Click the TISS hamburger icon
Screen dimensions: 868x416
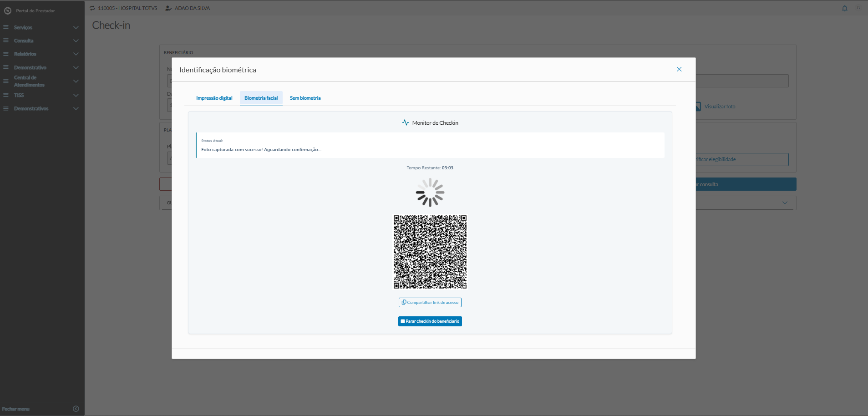(6, 95)
